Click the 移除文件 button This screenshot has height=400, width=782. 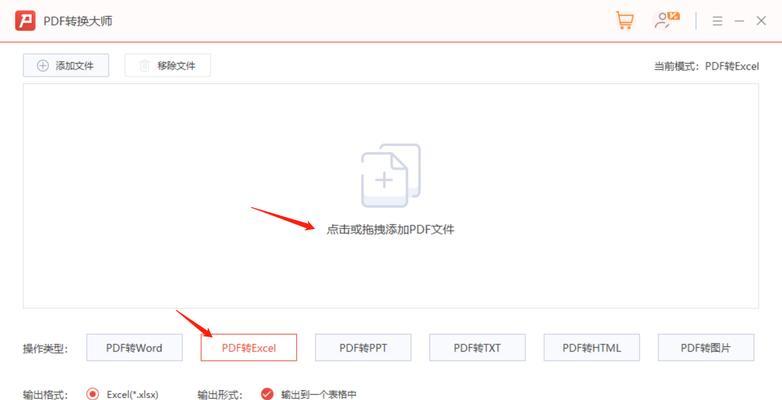(x=168, y=65)
